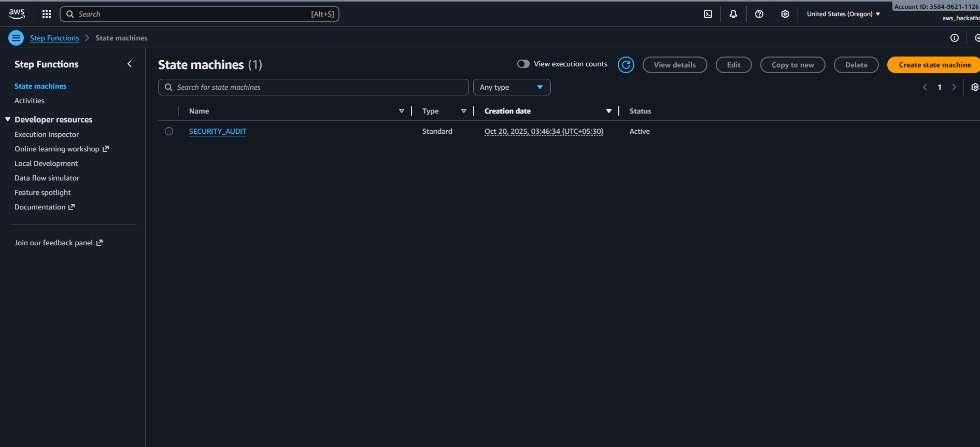Open the help question mark icon
The width and height of the screenshot is (980, 447).
point(759,14)
